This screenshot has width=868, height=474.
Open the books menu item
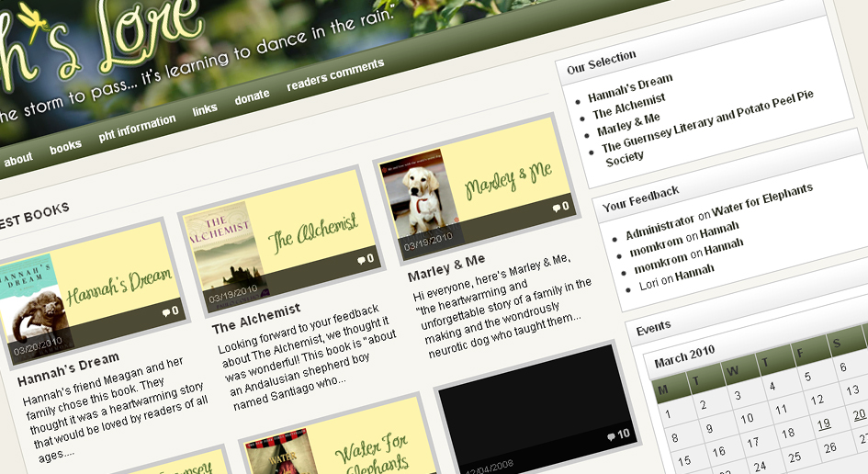click(x=65, y=147)
